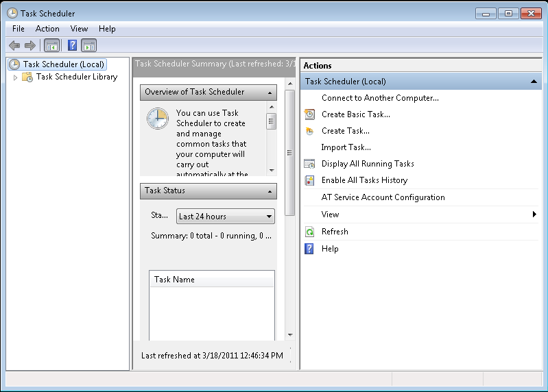Screen dimensions: 548x392
Task: Click Create Task... action
Action: [x=346, y=131]
